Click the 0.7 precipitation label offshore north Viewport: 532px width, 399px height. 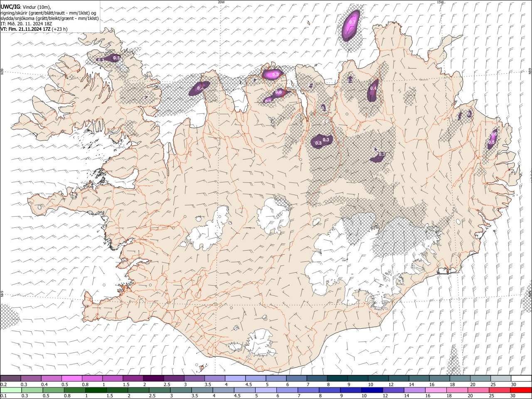point(353,22)
